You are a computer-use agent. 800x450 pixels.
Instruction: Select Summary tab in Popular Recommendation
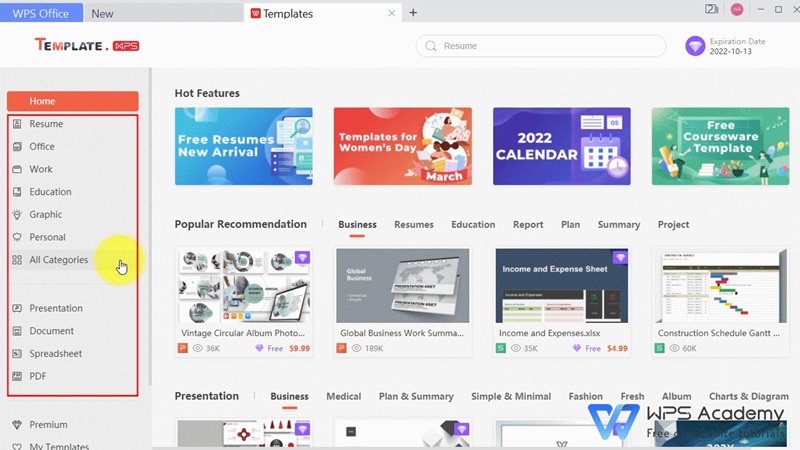click(619, 224)
